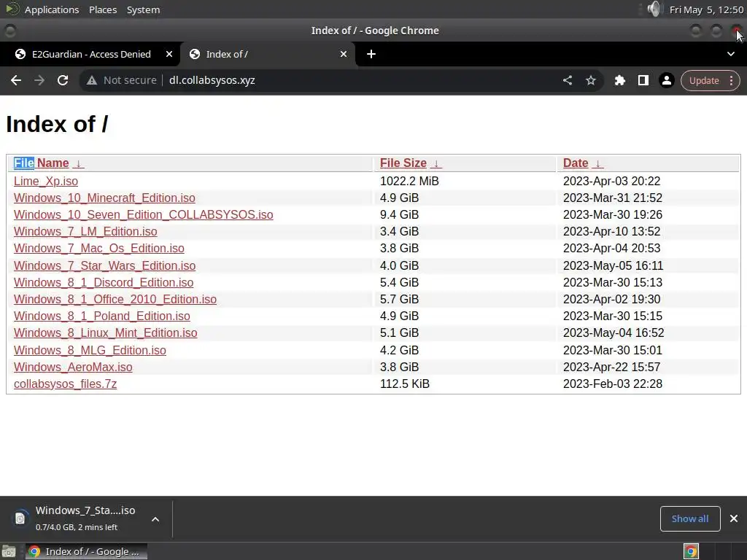
Task: Close the downloads bar
Action: click(x=734, y=518)
